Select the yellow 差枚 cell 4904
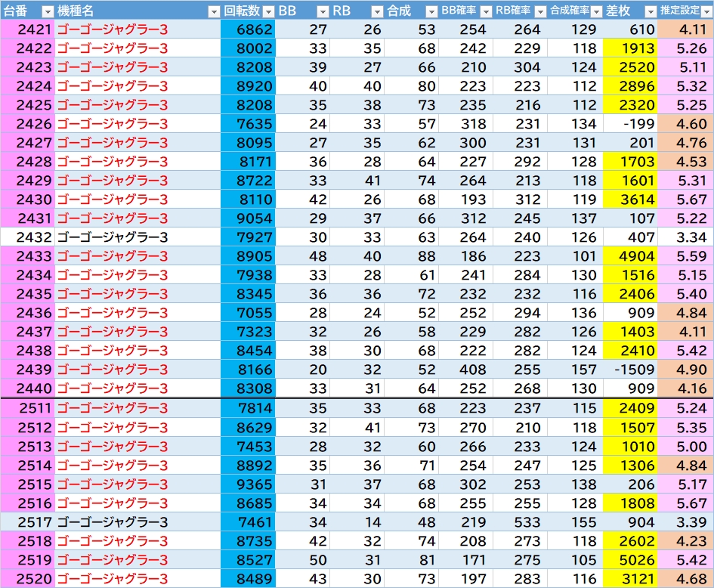Image resolution: width=714 pixels, height=588 pixels. [x=630, y=256]
